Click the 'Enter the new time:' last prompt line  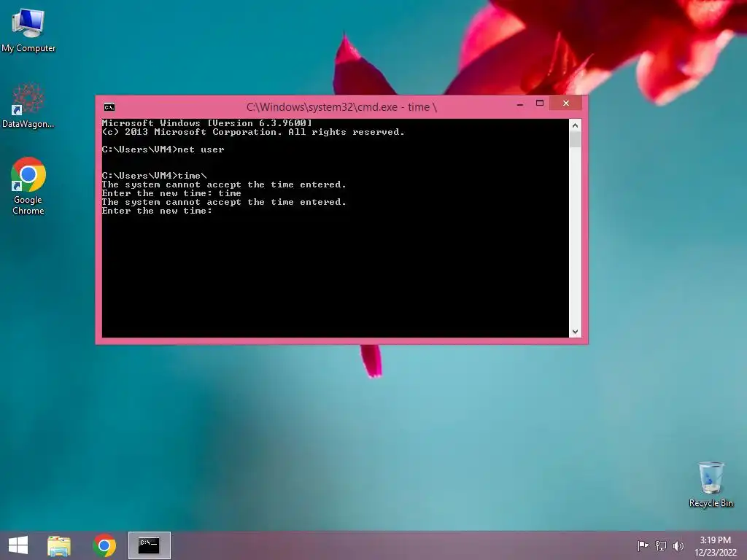click(x=157, y=211)
